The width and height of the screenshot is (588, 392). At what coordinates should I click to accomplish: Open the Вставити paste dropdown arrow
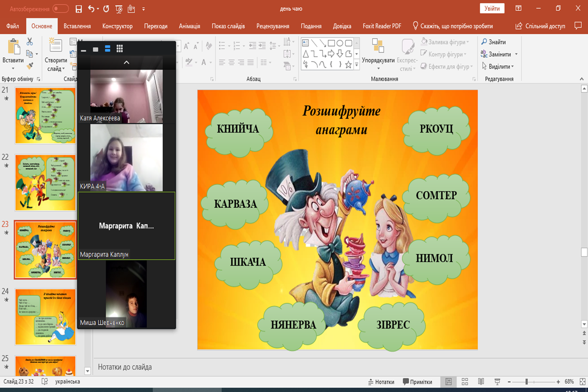pyautogui.click(x=13, y=68)
